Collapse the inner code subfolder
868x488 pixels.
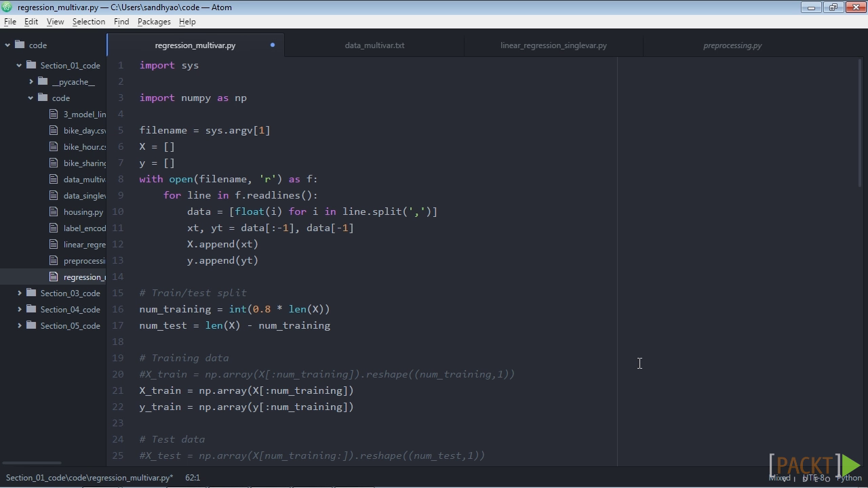(x=31, y=98)
